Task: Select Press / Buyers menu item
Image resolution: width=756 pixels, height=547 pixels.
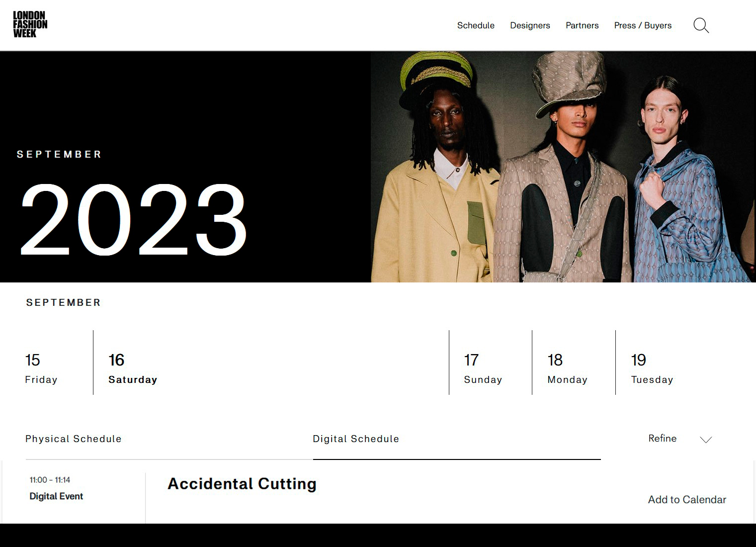Action: tap(643, 25)
